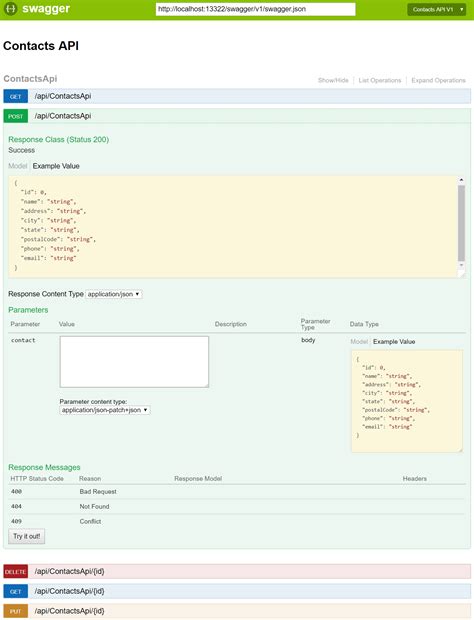Click List Operations link
Viewport: 474px width, 620px height.
380,80
